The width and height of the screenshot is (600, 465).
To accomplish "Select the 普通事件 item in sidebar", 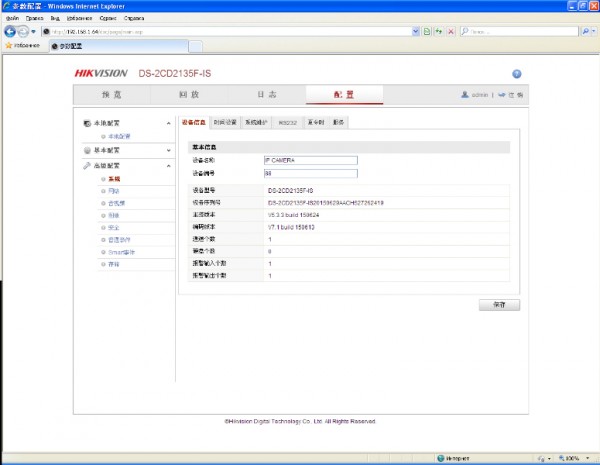I will coord(119,240).
